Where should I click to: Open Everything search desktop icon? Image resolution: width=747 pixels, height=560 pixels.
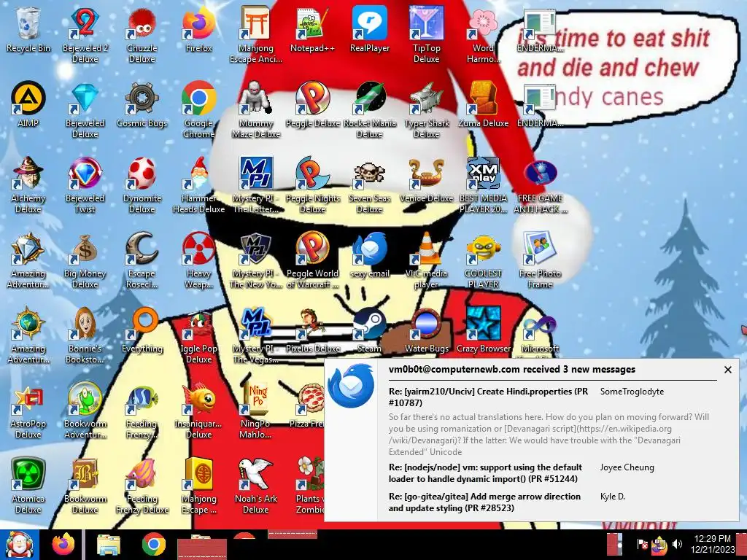142,330
